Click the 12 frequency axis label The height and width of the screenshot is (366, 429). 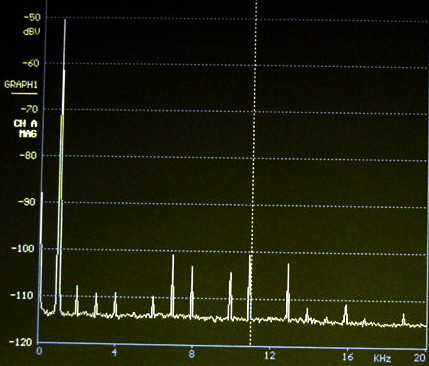tap(270, 355)
